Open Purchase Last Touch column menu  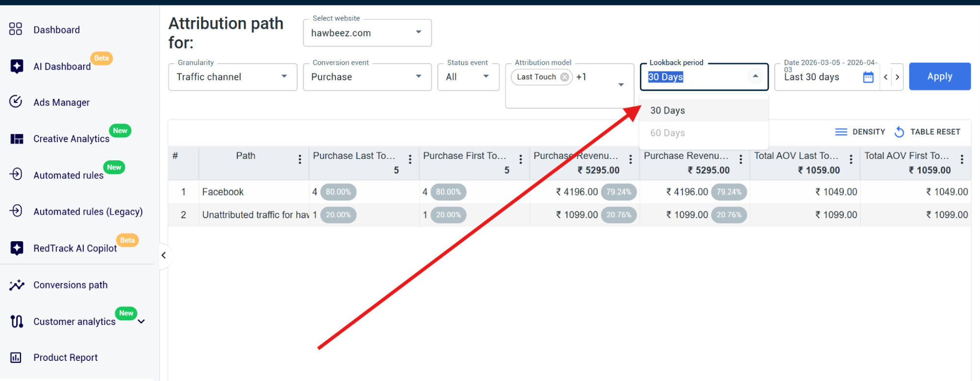pos(410,159)
